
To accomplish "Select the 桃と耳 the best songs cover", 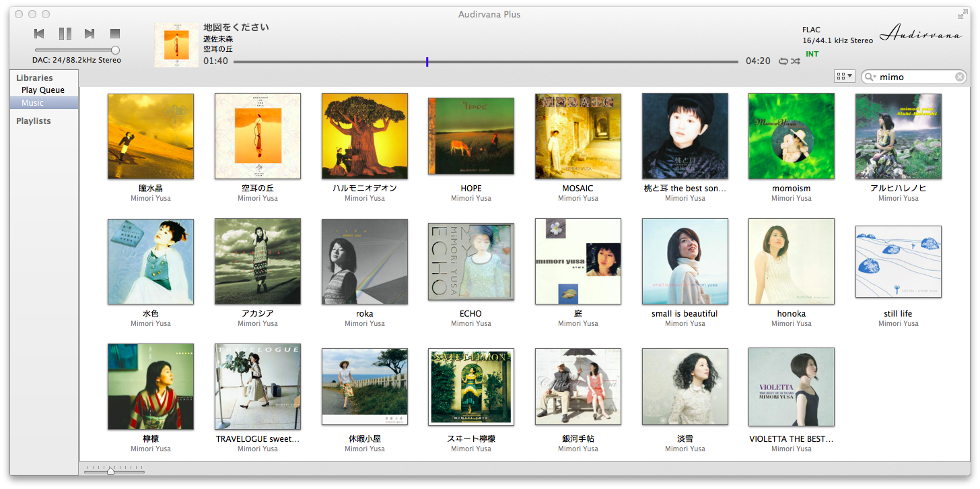I will tap(685, 136).
